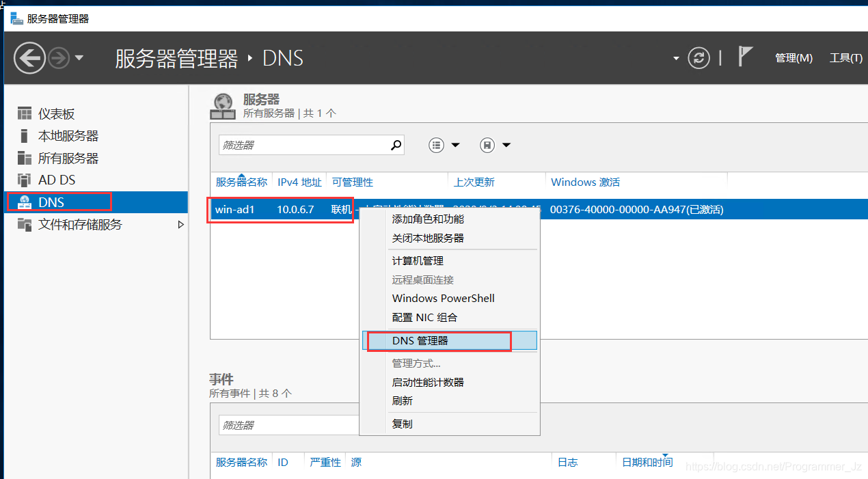The width and height of the screenshot is (868, 479).
Task: Open the 工具(T) menu
Action: (845, 58)
